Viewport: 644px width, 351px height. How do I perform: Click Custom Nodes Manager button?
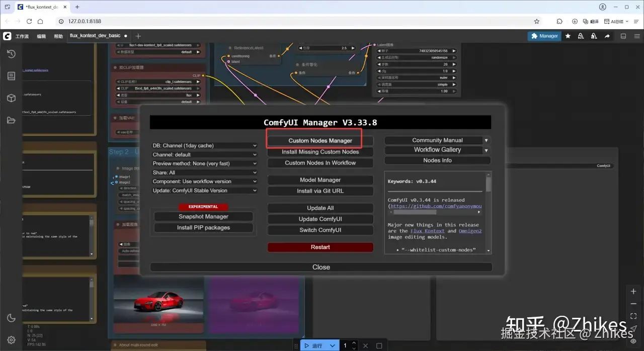click(x=320, y=141)
